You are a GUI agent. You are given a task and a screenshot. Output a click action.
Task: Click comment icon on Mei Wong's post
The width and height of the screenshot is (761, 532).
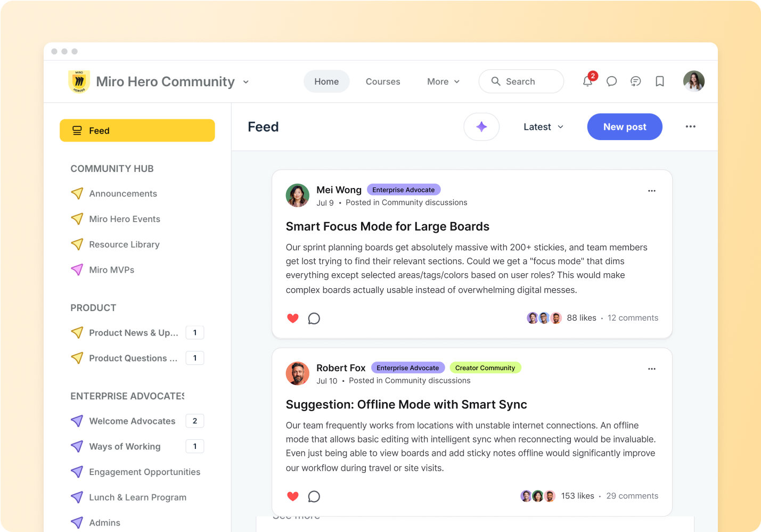click(314, 318)
